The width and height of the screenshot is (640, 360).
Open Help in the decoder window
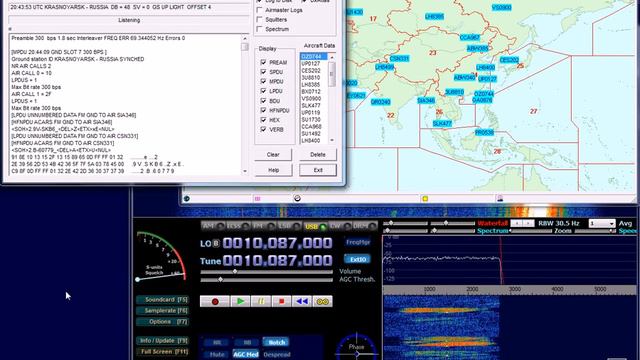pos(273,170)
